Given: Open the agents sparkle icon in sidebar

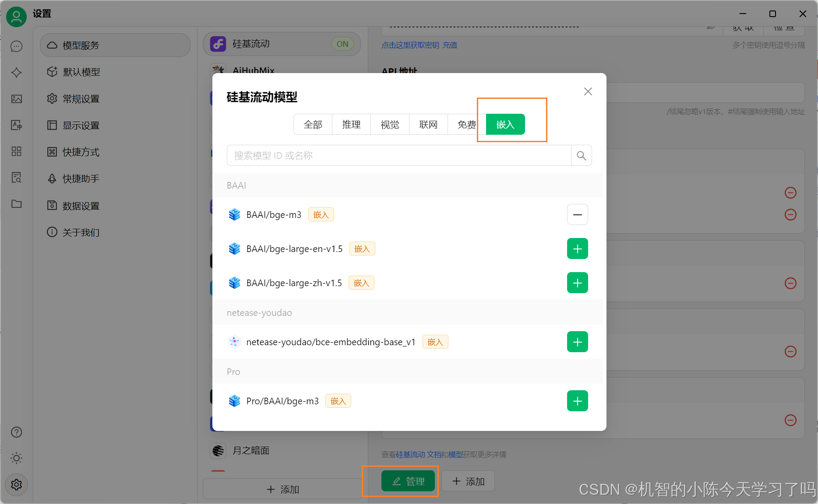Looking at the screenshot, I should tap(17, 73).
